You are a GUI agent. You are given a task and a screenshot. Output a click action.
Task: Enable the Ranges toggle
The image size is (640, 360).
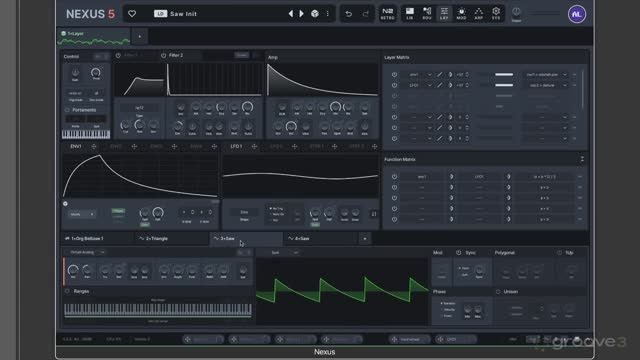click(67, 291)
